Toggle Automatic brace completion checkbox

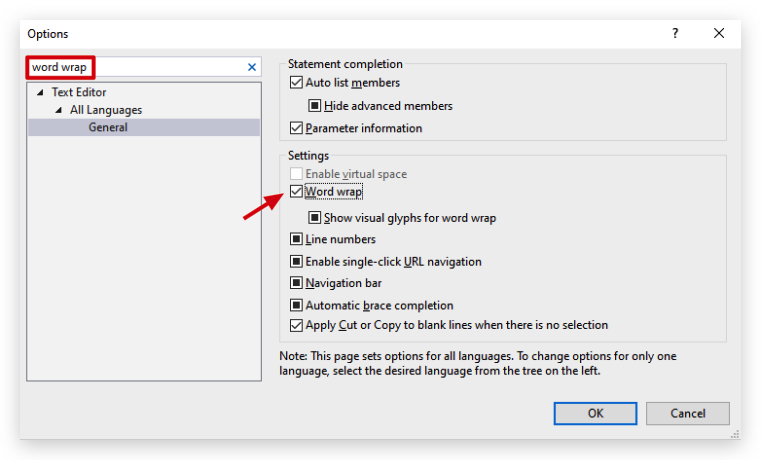[296, 305]
